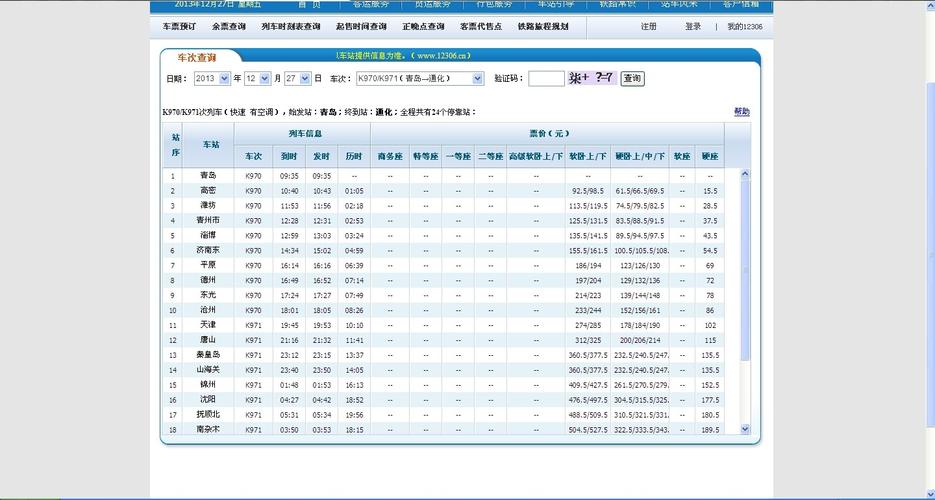Click station 山海关 in the table
Screen dimensions: 935x500
pos(208,369)
